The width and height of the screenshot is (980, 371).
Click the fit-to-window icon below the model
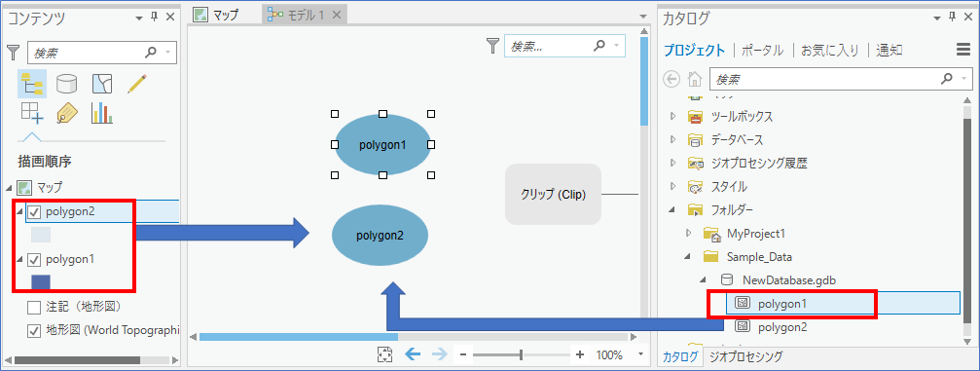(x=383, y=354)
